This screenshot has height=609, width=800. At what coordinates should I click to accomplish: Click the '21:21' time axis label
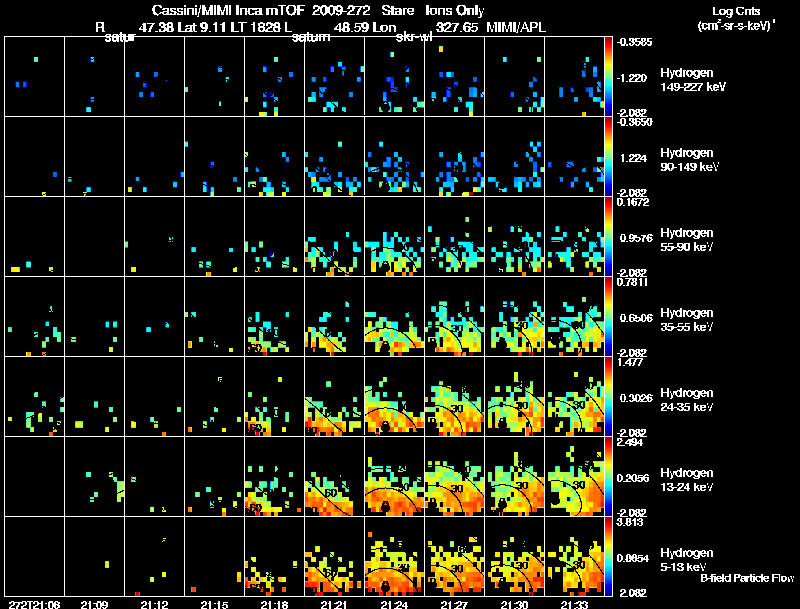pyautogui.click(x=334, y=604)
